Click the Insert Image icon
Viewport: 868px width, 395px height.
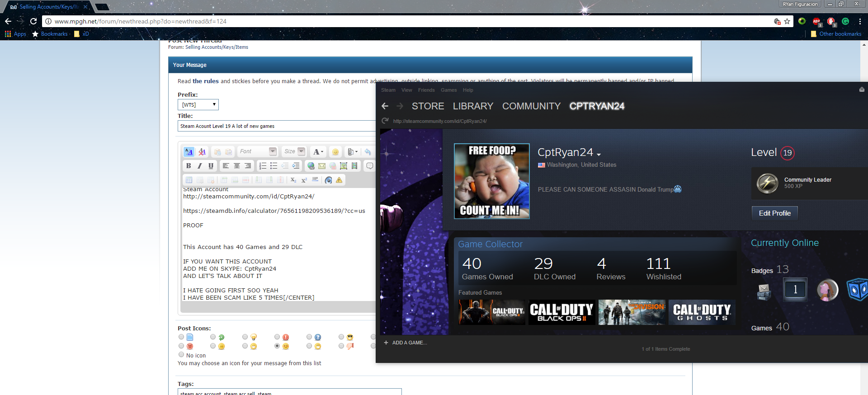(x=344, y=166)
